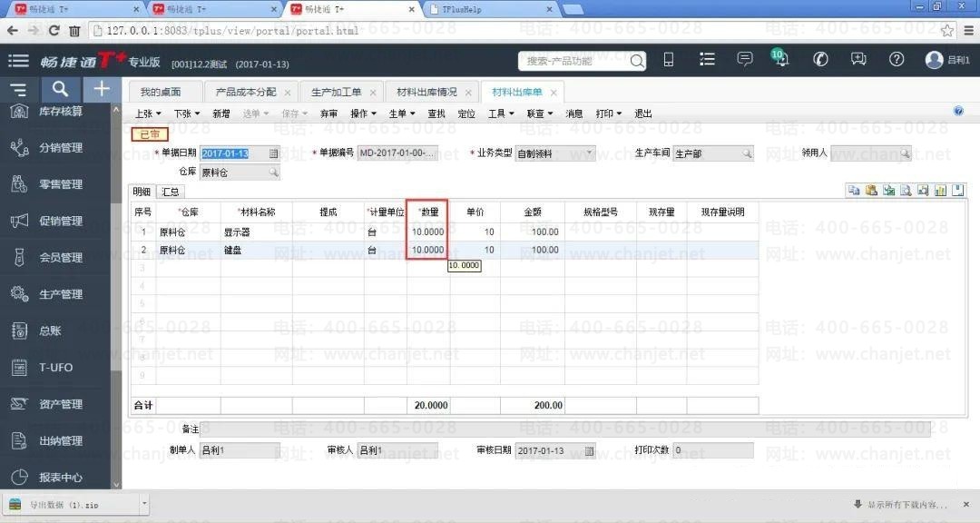
Task: Click the mobile phone icon in header
Action: click(x=668, y=59)
